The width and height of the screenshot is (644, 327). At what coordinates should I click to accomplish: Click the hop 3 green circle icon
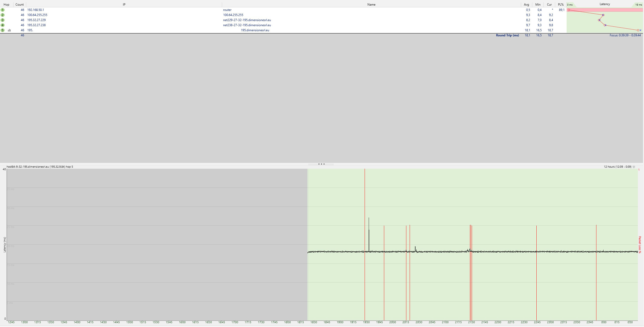(x=3, y=20)
